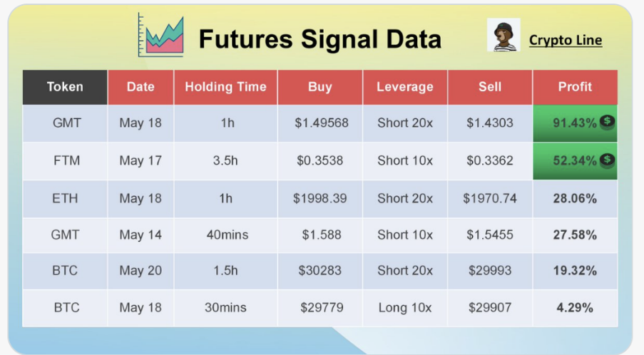644x355 pixels.
Task: Click the FTM token cell
Action: (65, 160)
